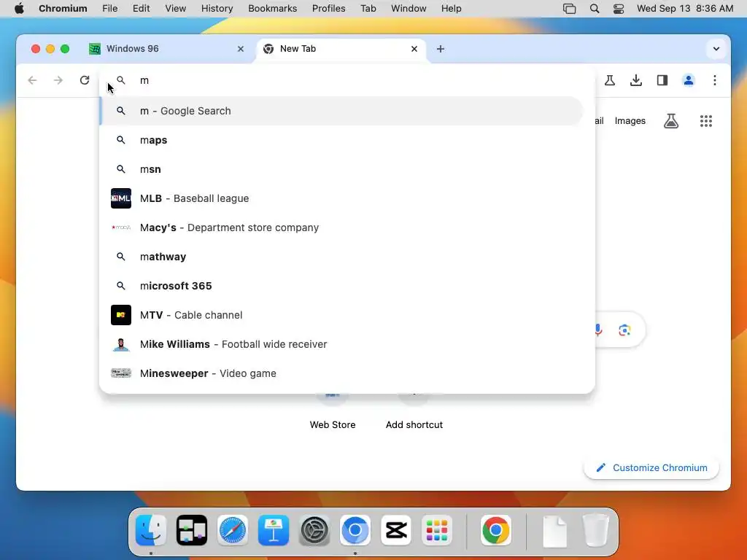Close the Windows 96 tab
Image resolution: width=747 pixels, height=560 pixels.
pyautogui.click(x=241, y=49)
